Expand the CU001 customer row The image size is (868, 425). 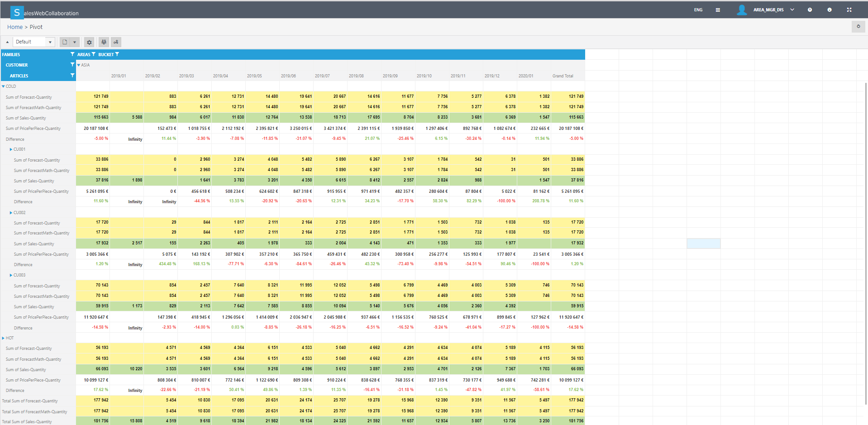11,149
